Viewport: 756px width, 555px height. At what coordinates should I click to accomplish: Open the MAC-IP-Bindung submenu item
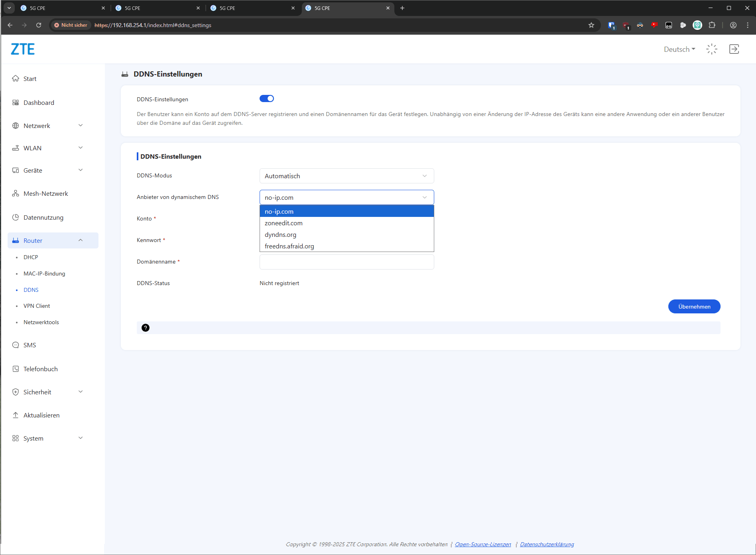click(x=44, y=274)
